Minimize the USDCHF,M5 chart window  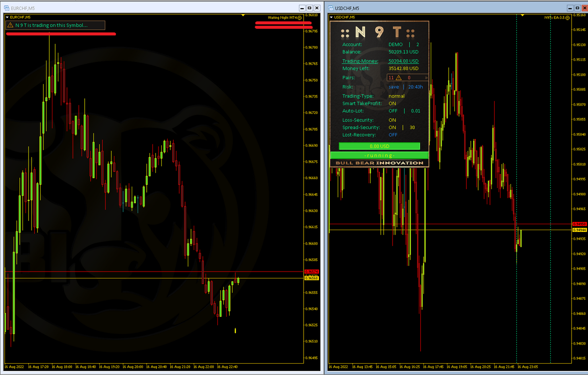point(570,8)
